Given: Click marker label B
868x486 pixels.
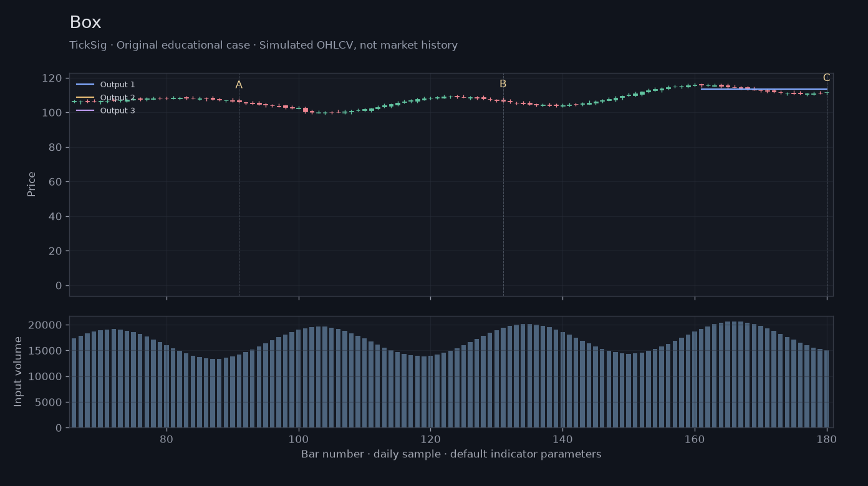Looking at the screenshot, I should [503, 84].
